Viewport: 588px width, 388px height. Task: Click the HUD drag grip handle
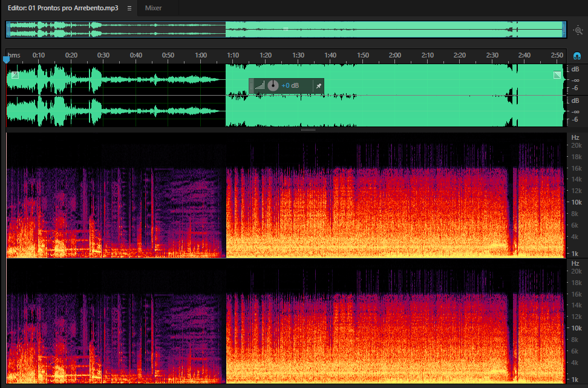click(x=252, y=86)
